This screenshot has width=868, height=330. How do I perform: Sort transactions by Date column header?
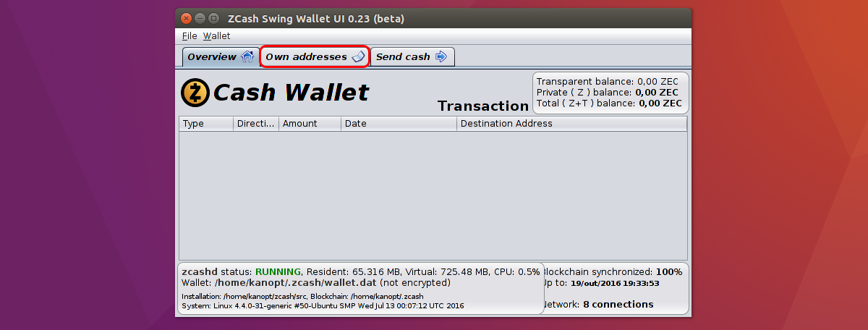399,124
